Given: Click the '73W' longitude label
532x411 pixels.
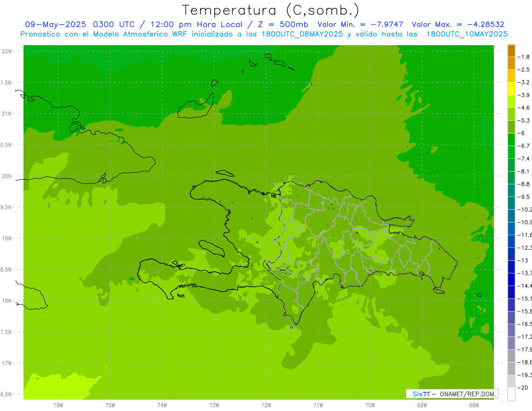Looking at the screenshot, I should 214,405.
